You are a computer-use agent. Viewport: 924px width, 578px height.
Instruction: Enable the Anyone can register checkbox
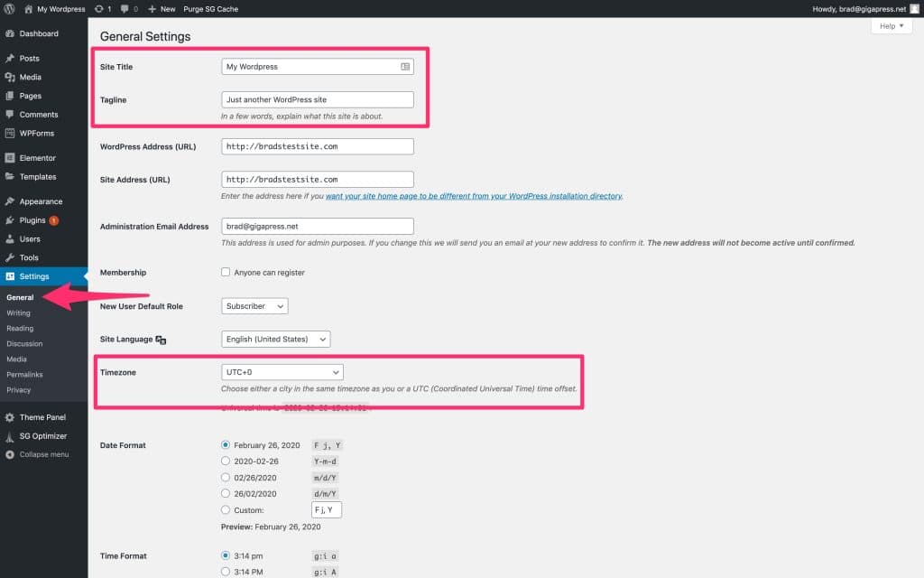226,272
